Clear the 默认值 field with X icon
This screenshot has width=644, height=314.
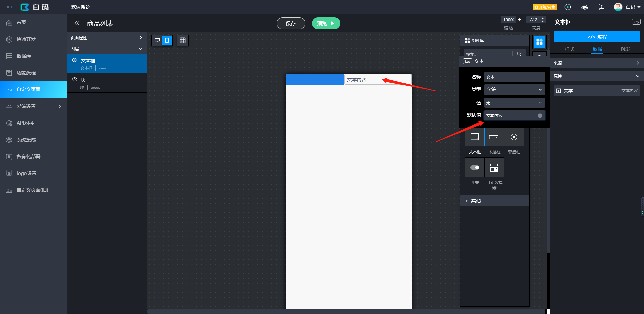(x=540, y=116)
